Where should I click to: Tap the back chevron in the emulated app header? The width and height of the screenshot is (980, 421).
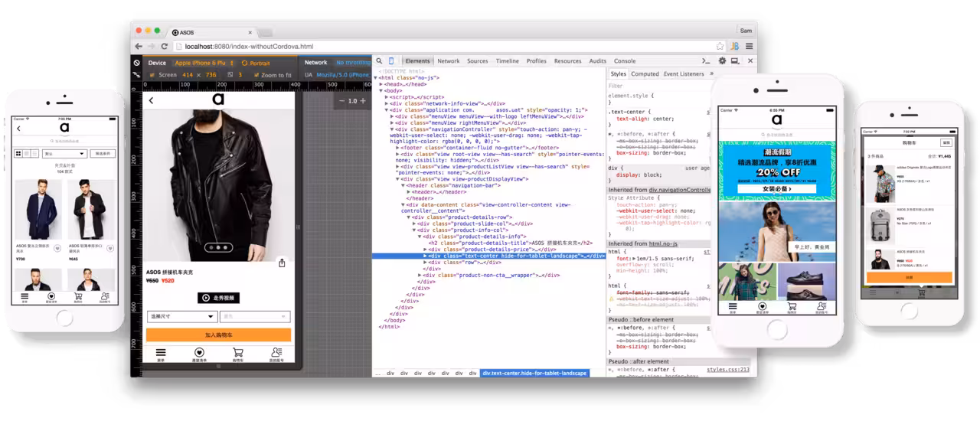pyautogui.click(x=151, y=100)
